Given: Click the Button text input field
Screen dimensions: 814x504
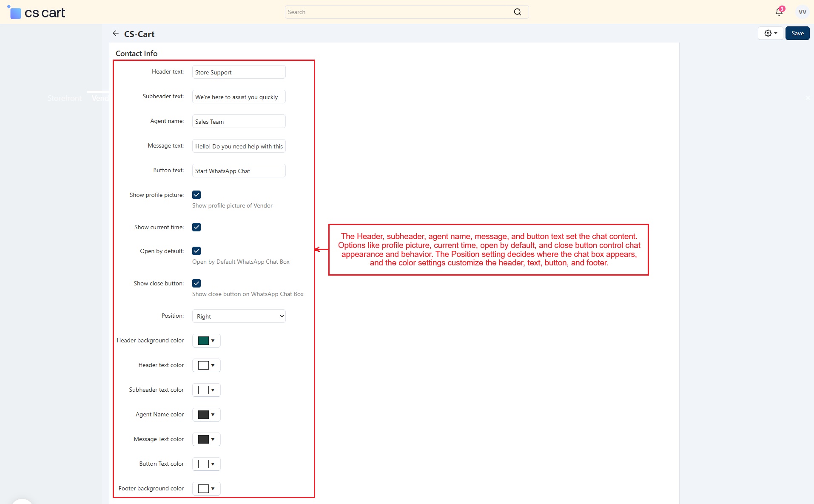Looking at the screenshot, I should point(239,171).
